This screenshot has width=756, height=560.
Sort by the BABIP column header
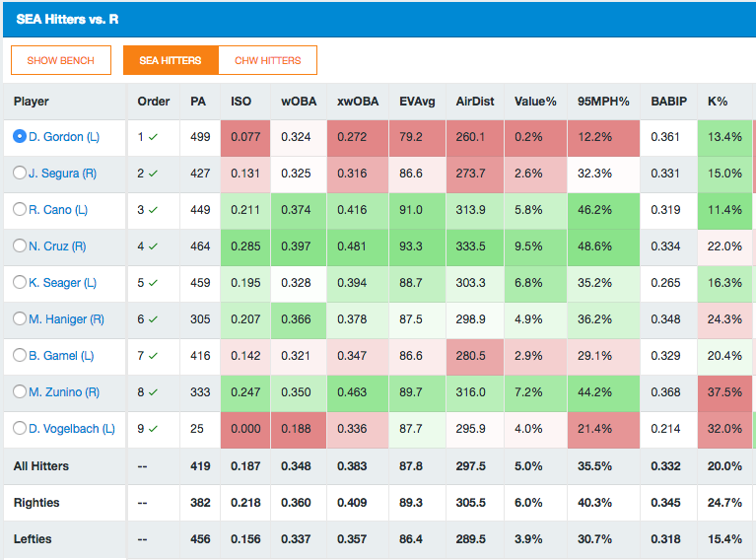point(668,102)
